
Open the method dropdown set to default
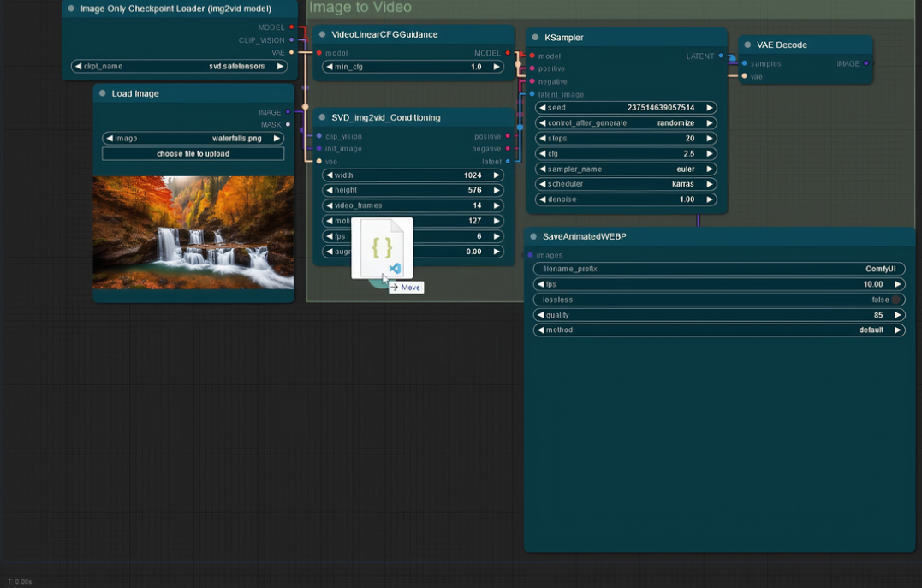coord(718,330)
